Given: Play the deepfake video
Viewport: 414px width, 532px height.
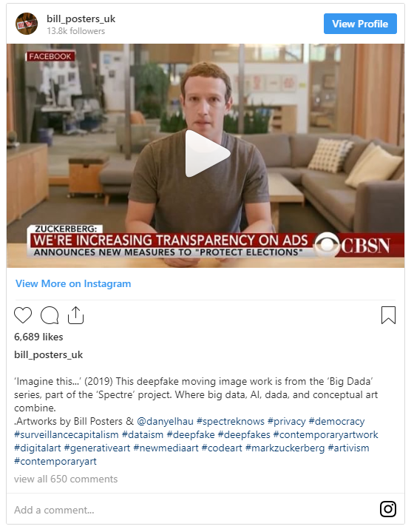Looking at the screenshot, I should click(x=207, y=153).
